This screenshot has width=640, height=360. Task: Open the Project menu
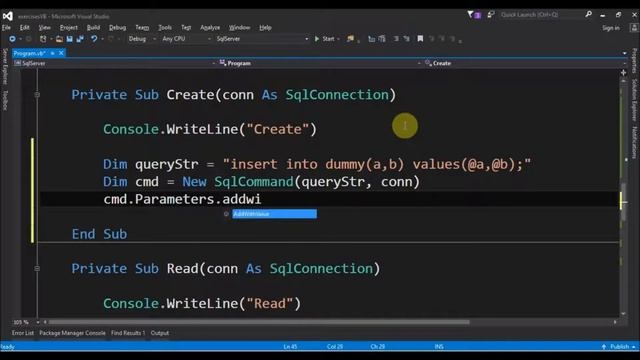(69, 28)
